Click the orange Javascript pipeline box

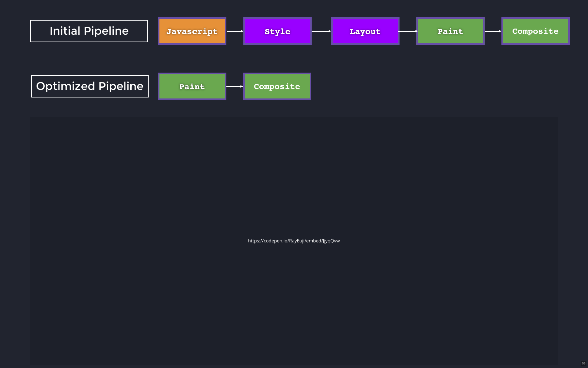tap(192, 31)
